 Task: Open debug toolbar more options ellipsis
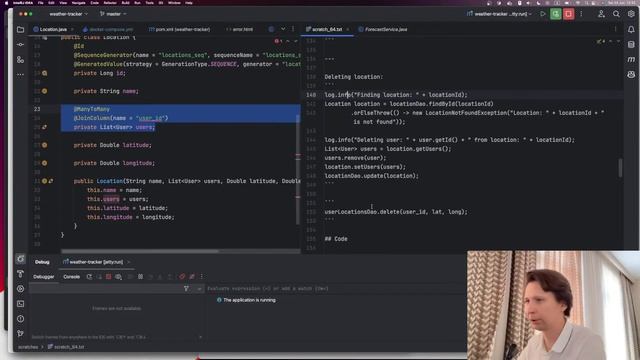(201, 277)
